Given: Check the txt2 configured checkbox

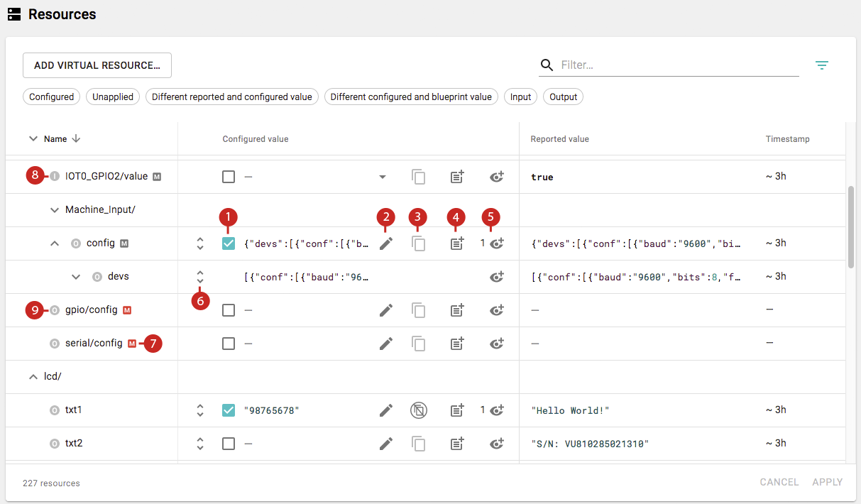Looking at the screenshot, I should [229, 444].
